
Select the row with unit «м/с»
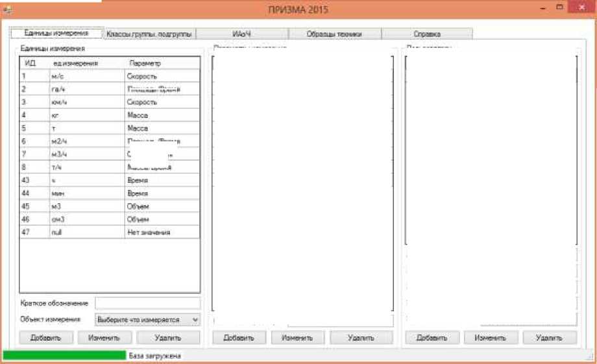[x=110, y=76]
